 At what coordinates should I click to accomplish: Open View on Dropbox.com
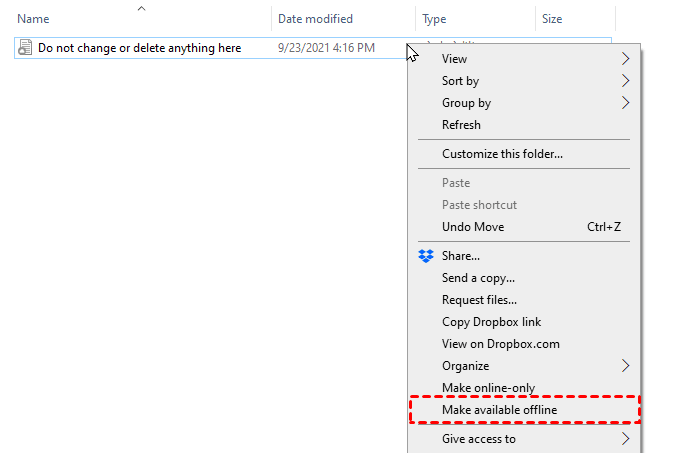(500, 344)
